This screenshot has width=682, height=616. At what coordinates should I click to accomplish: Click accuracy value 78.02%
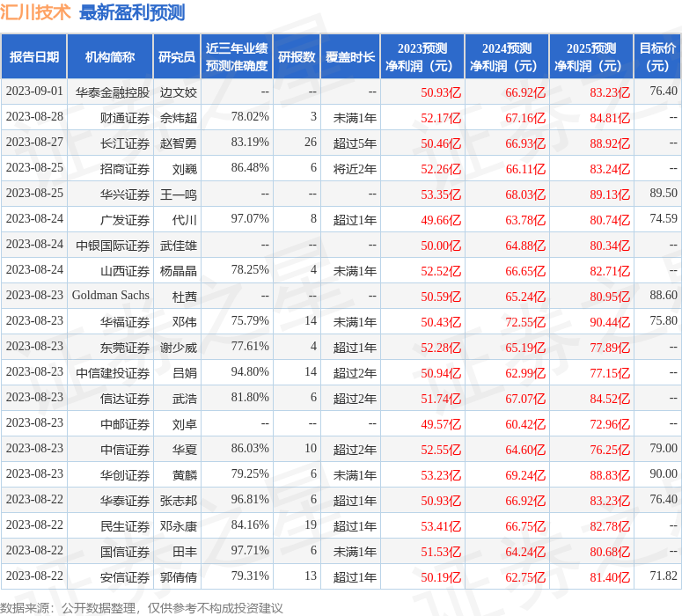(250, 116)
